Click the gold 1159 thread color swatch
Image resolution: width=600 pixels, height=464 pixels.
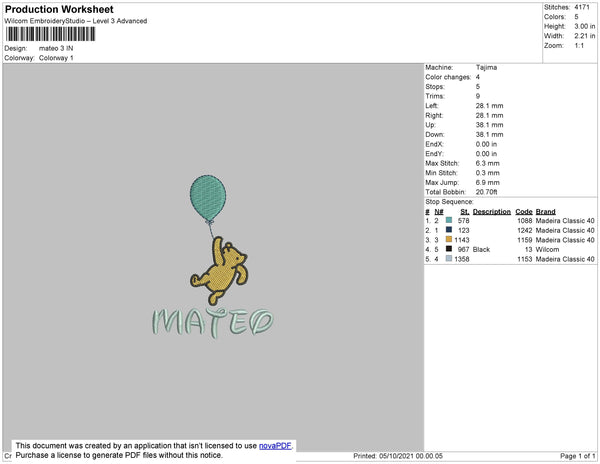point(449,239)
